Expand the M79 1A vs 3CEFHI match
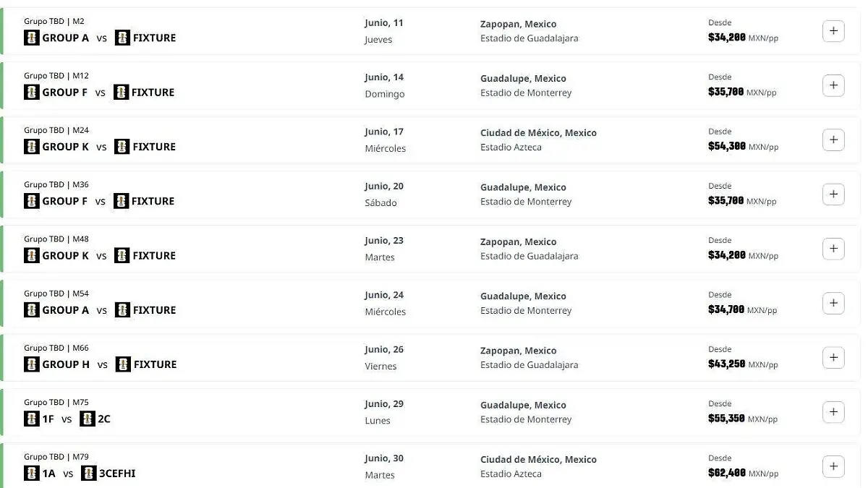 [833, 466]
